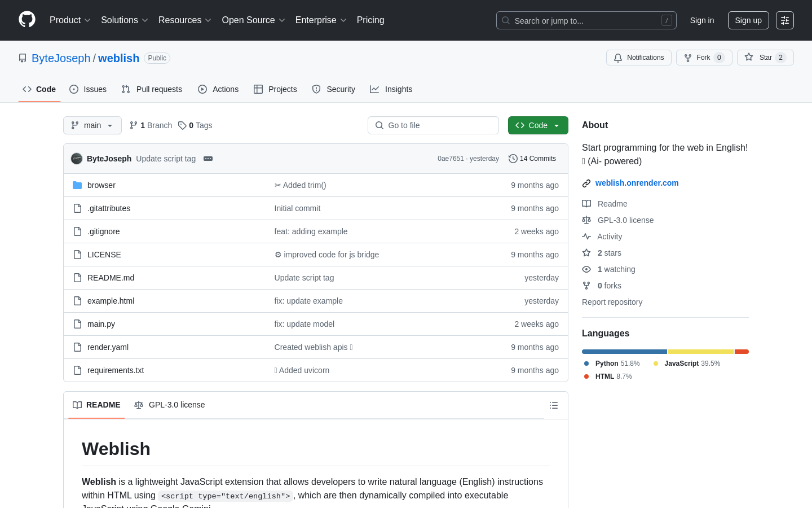Click the main.py file icon
The height and width of the screenshot is (508, 812).
coord(77,324)
